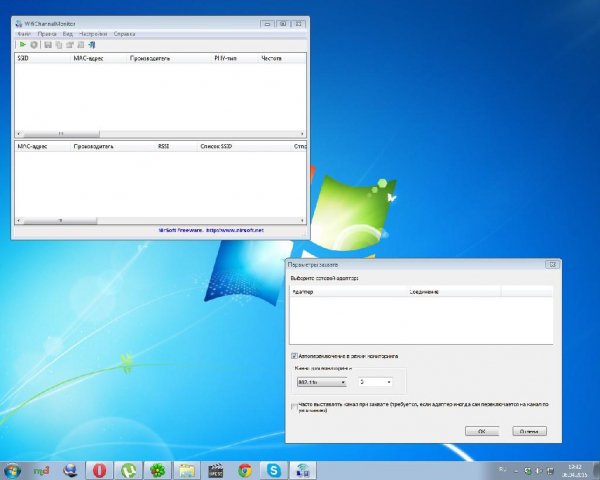Sort upper table by Частота column

click(x=282, y=58)
